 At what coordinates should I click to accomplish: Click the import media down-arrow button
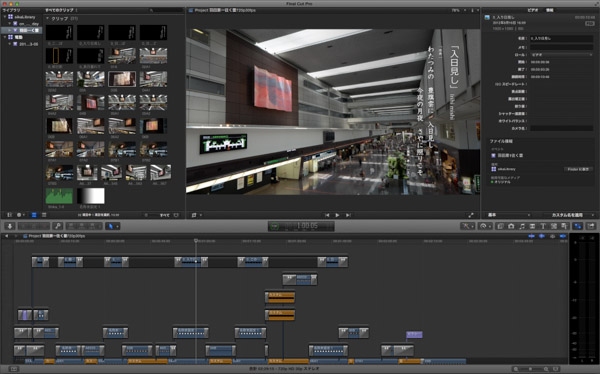tap(10, 226)
